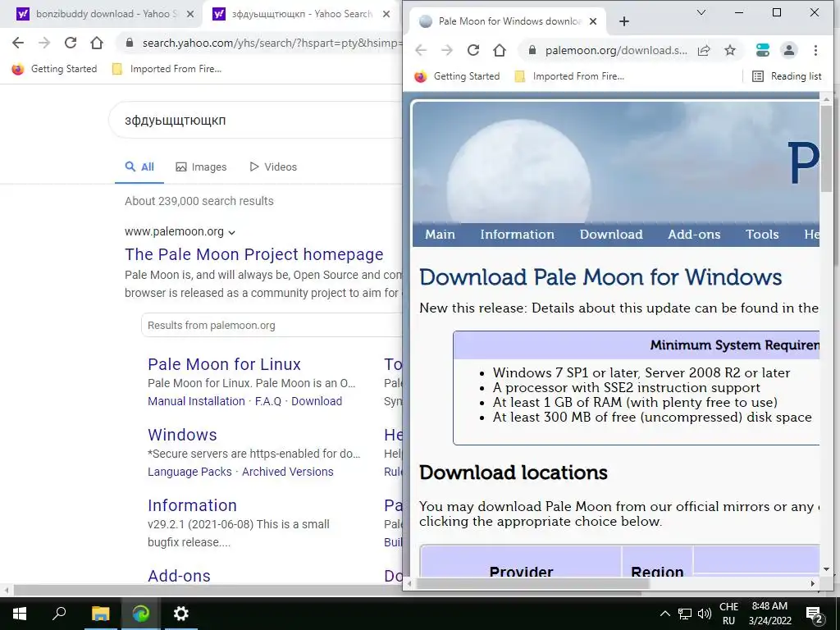The width and height of the screenshot is (840, 630).
Task: Open Getting Started bookmark in the Pale Moon window
Action: (457, 76)
